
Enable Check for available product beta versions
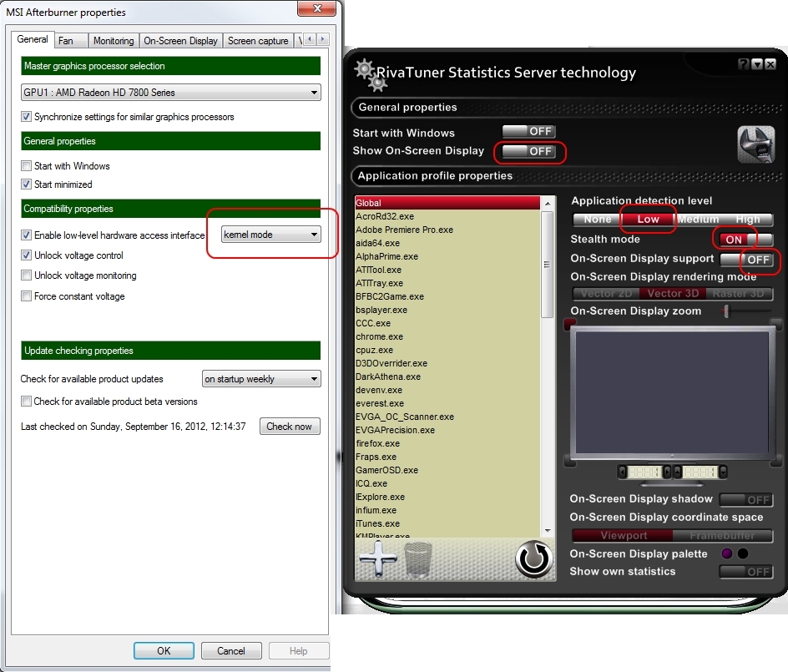coord(26,401)
